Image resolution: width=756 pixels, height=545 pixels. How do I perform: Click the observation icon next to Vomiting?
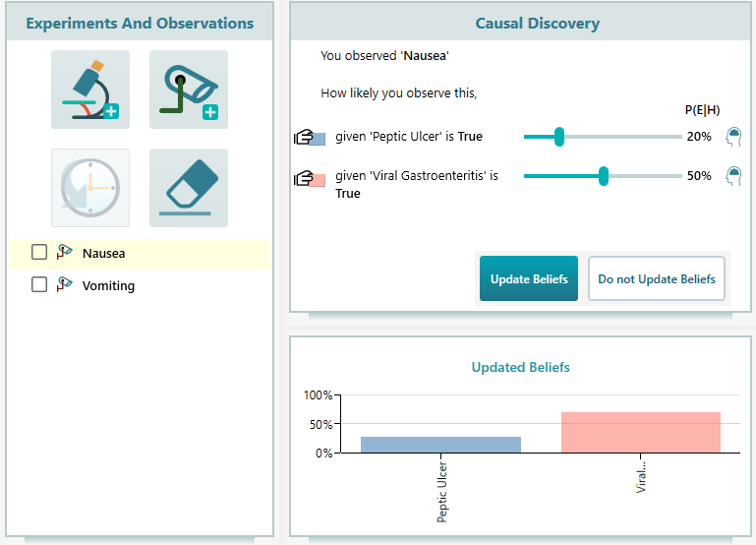click(x=65, y=285)
